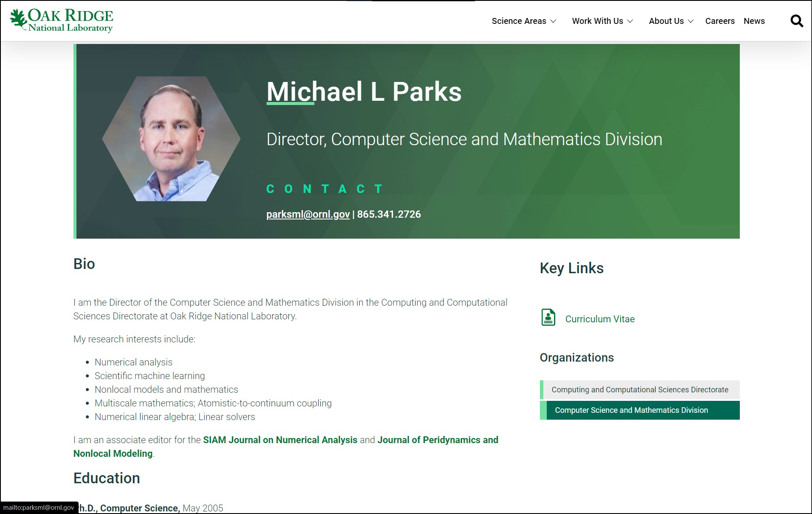Go to the News navigation item
812x514 pixels.
pyautogui.click(x=754, y=21)
